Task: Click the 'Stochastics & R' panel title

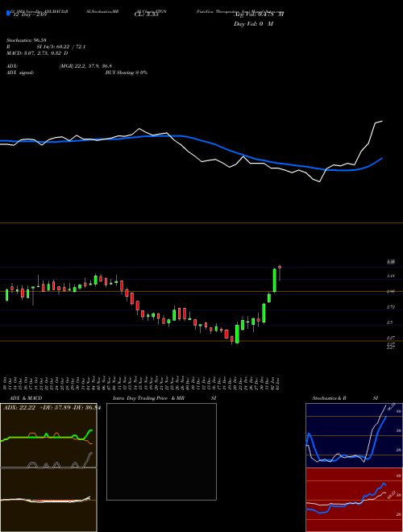Action: pos(329,398)
